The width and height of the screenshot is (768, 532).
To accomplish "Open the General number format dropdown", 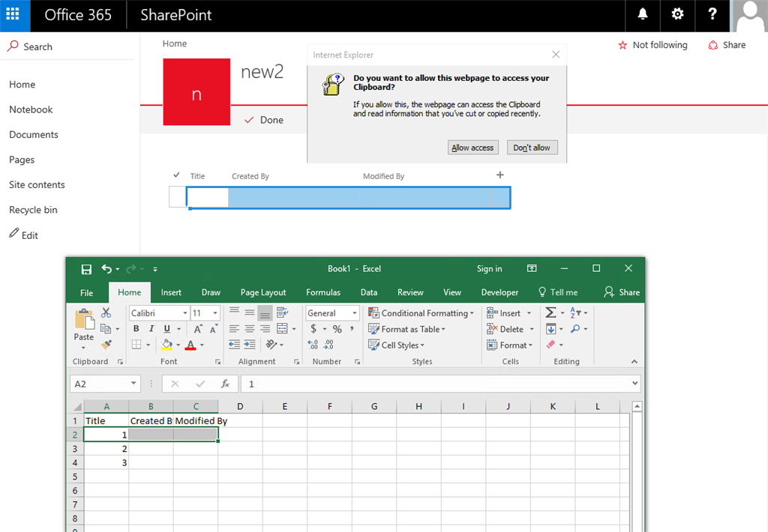I will [x=355, y=312].
